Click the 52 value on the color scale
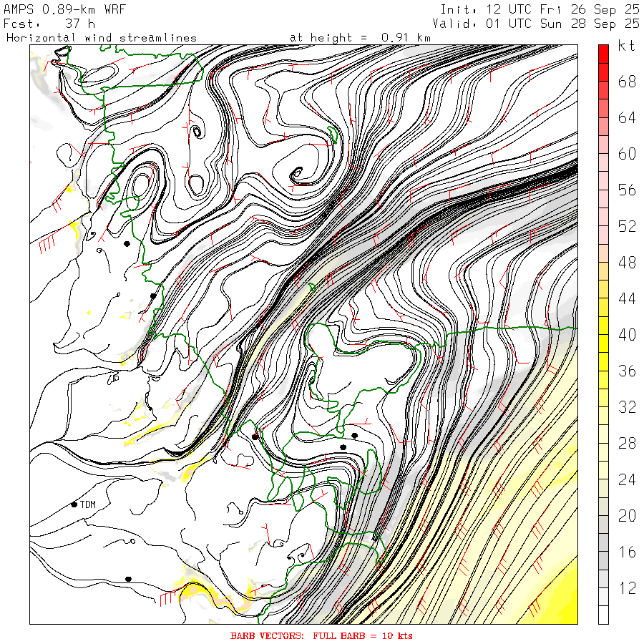The width and height of the screenshot is (644, 644). pos(627,226)
